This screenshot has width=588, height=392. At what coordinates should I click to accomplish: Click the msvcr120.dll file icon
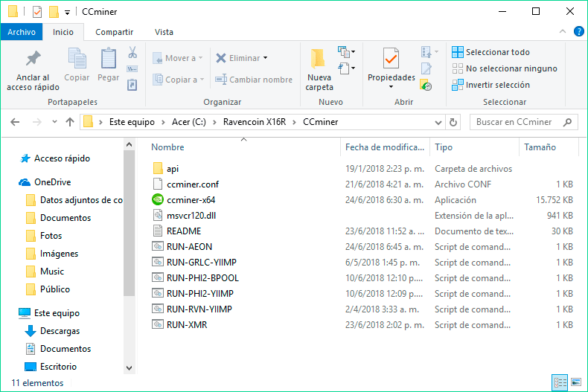click(x=158, y=216)
